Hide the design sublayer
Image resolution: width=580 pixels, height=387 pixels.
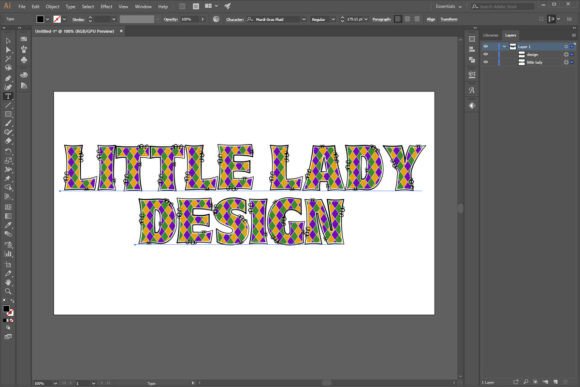[485, 54]
